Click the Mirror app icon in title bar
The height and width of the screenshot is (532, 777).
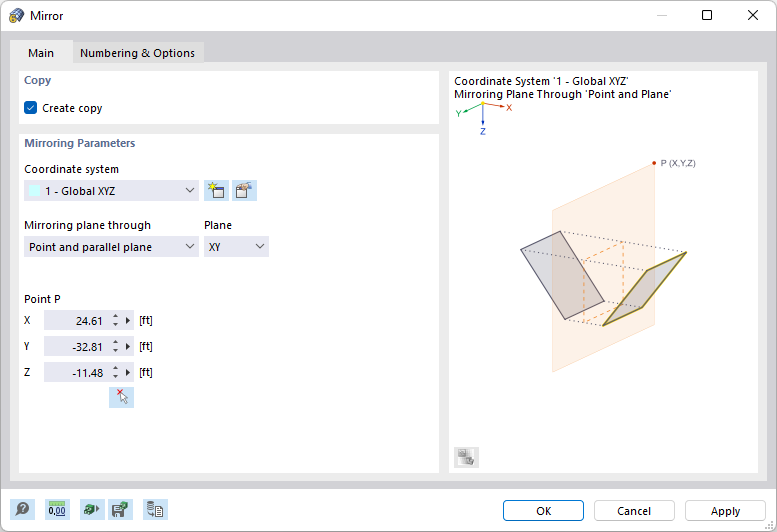pos(16,15)
